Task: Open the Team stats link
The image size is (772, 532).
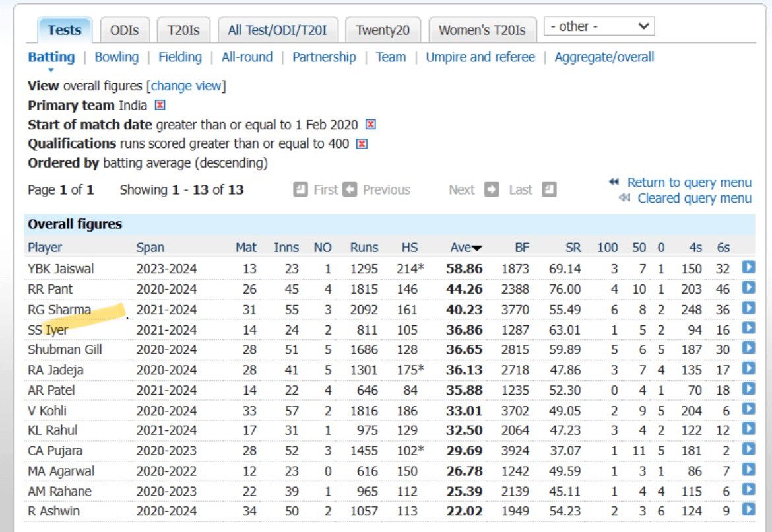Action: pos(391,57)
